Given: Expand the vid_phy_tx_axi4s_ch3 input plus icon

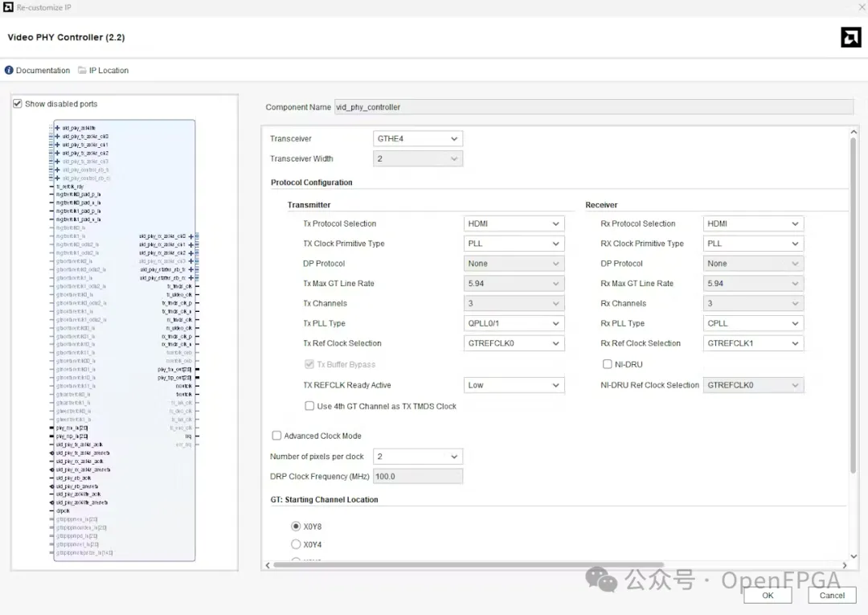Looking at the screenshot, I should click(x=57, y=161).
